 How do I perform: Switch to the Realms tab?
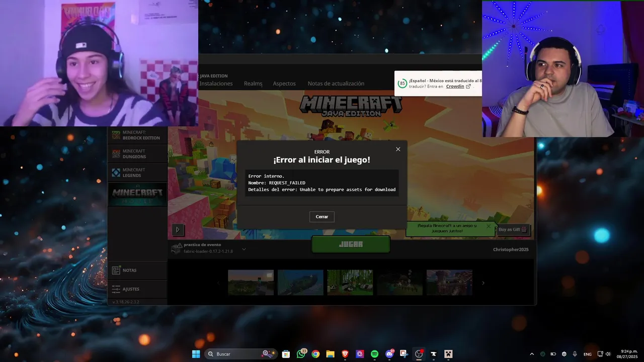253,83
